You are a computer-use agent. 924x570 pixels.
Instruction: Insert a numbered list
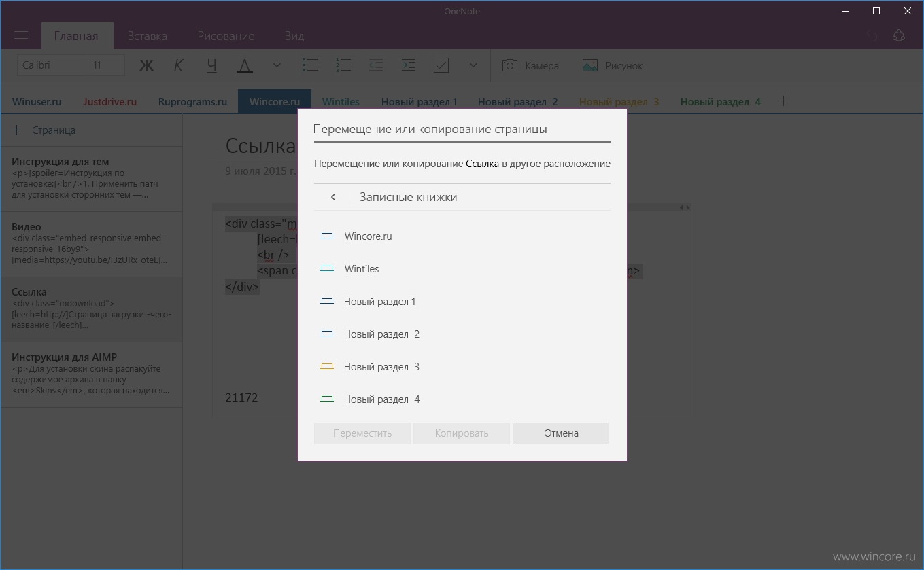pyautogui.click(x=343, y=65)
